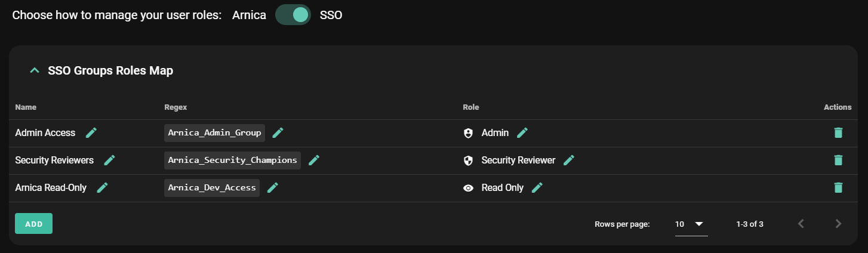Screen dimensions: 868x253
Task: Toggle the Arnica/SSO user roles switch
Action: click(293, 15)
